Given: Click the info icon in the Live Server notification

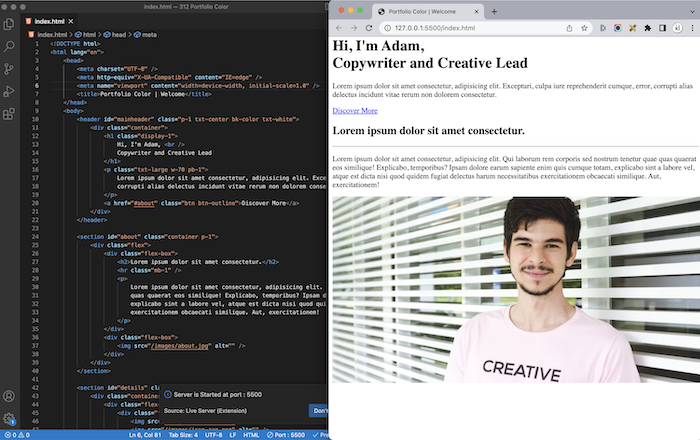Looking at the screenshot, I should tap(168, 394).
